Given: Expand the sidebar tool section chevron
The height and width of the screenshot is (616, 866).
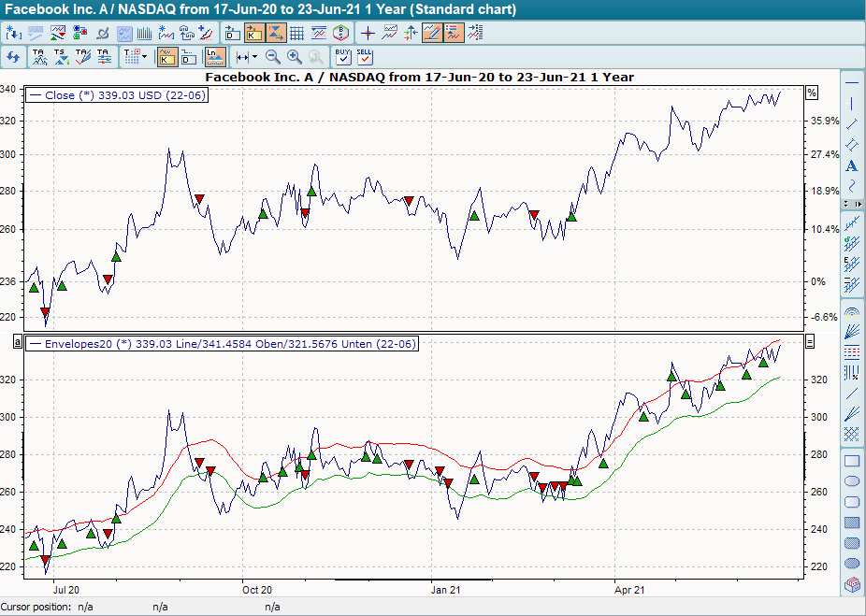Looking at the screenshot, I should coord(845,203).
